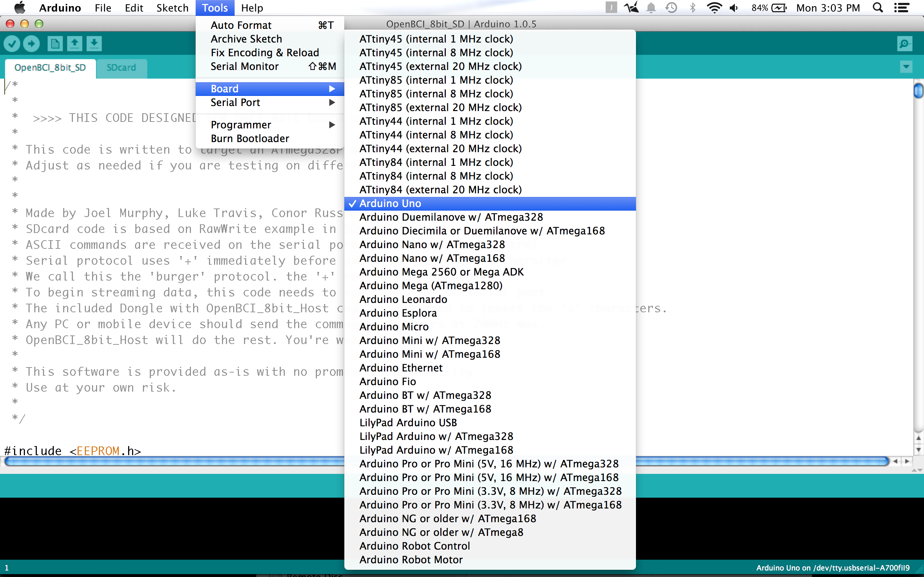The image size is (924, 577).
Task: Select the Auto Format menu entry
Action: (x=241, y=25)
